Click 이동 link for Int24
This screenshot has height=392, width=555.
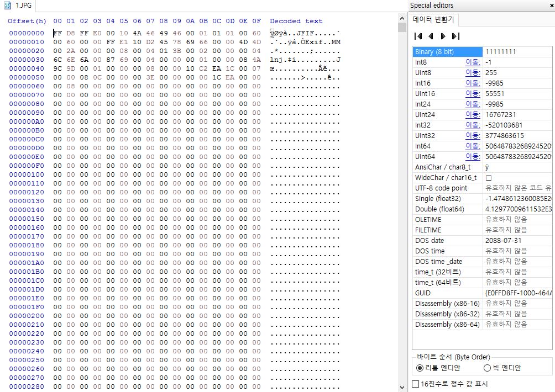[473, 104]
